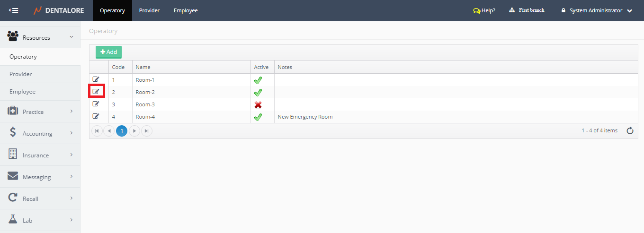Select Employee in the Resources sidebar
Image resolution: width=644 pixels, height=233 pixels.
(23, 92)
